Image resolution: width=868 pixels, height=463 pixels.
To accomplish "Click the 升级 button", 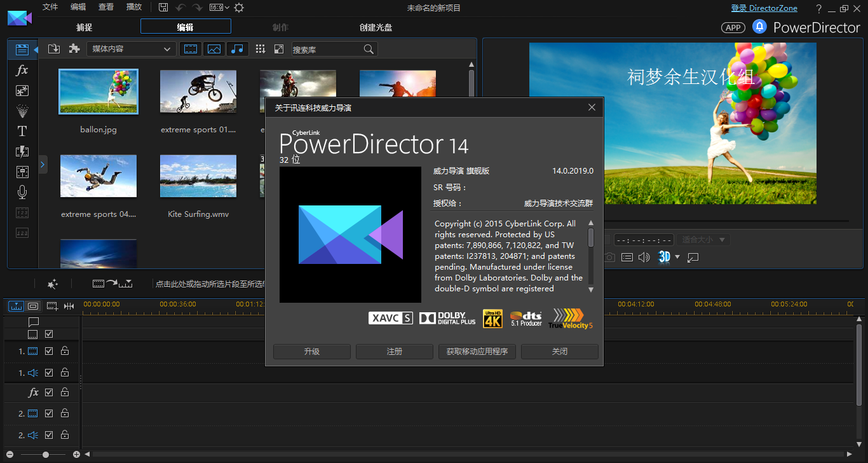I will point(312,352).
